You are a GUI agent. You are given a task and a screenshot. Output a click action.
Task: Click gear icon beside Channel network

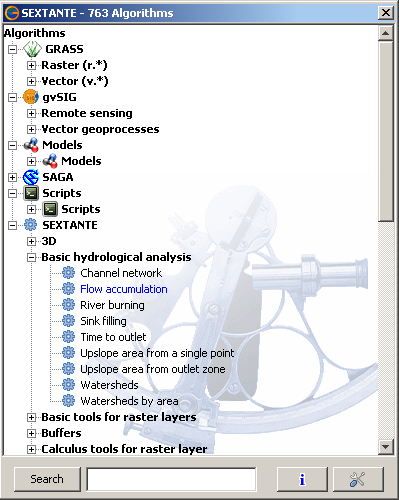tap(68, 273)
